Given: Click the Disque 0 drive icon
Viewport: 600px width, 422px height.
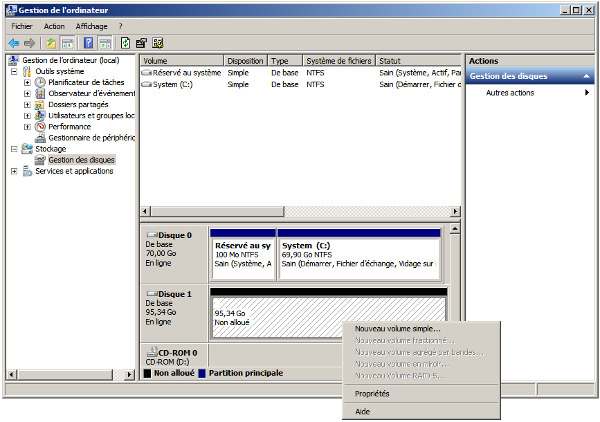Looking at the screenshot, I should (x=152, y=235).
